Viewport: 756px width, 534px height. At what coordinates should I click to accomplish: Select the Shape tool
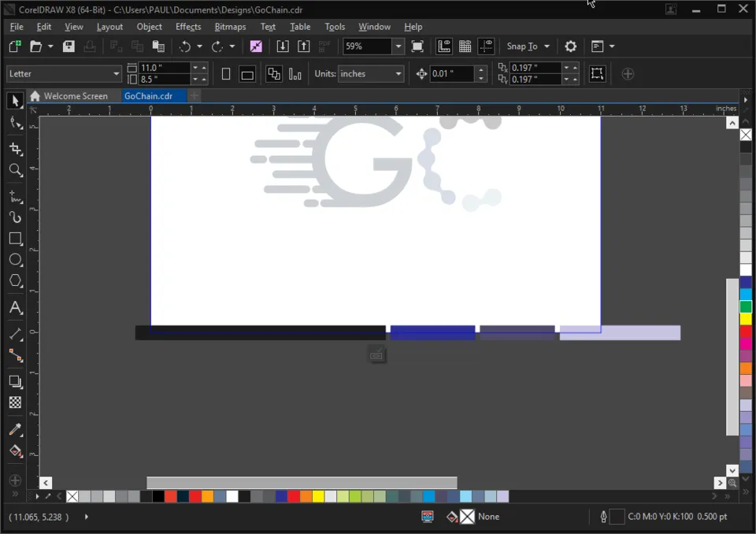tap(15, 124)
